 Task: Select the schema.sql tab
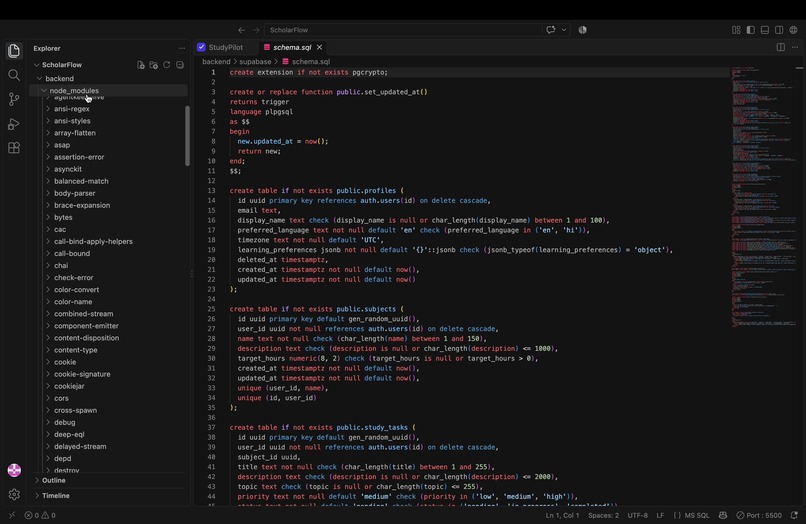(x=292, y=47)
